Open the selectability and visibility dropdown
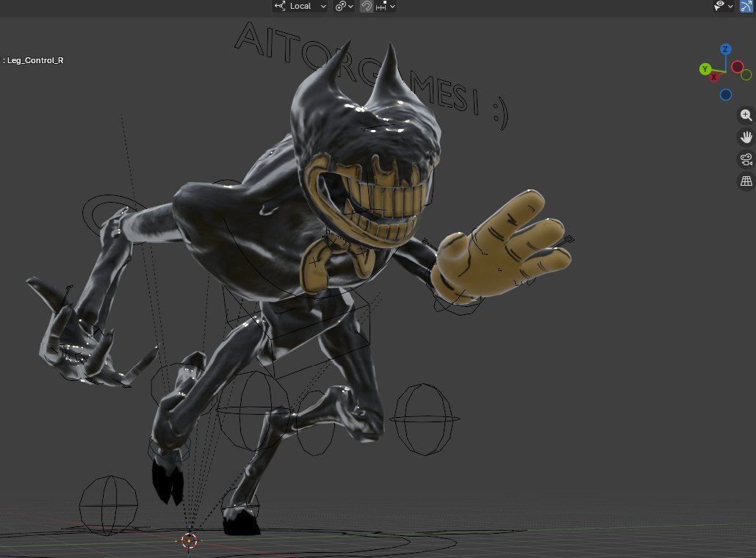 click(723, 7)
